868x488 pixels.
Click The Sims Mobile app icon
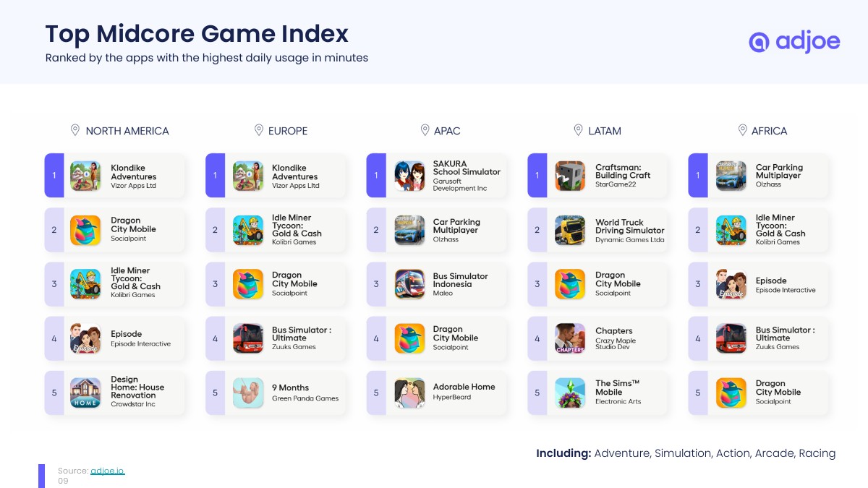[570, 393]
